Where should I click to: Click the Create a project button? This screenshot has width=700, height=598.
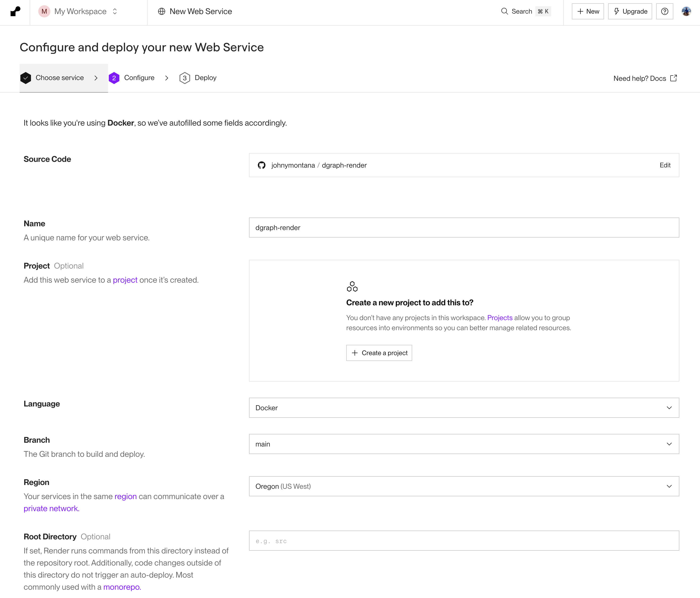tap(379, 353)
